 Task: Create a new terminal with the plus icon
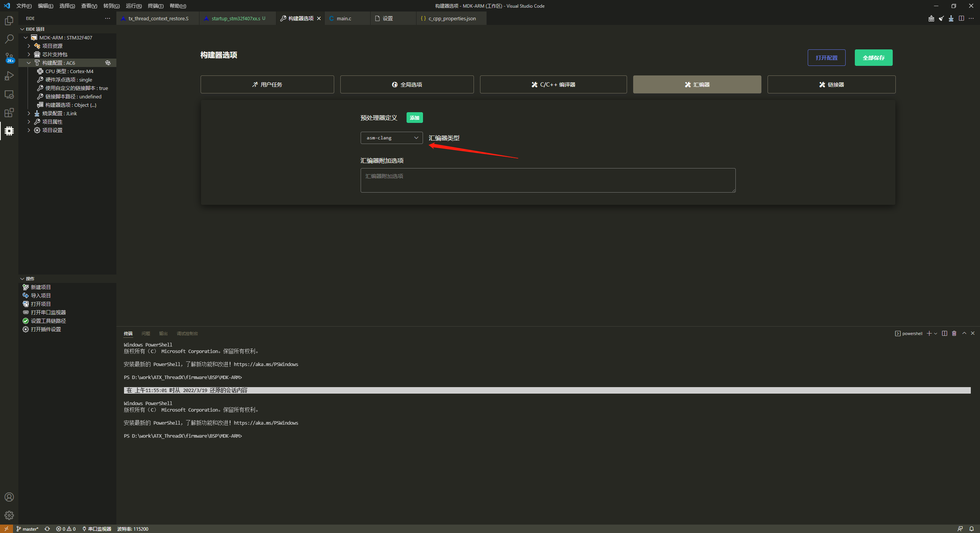(929, 333)
